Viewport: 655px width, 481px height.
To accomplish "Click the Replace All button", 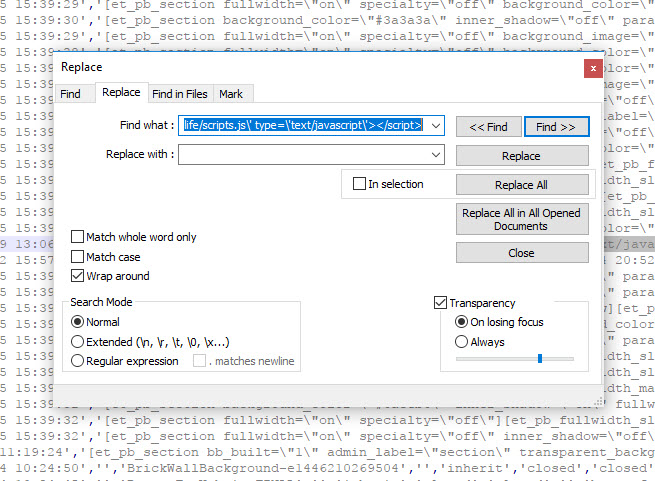I will [522, 185].
